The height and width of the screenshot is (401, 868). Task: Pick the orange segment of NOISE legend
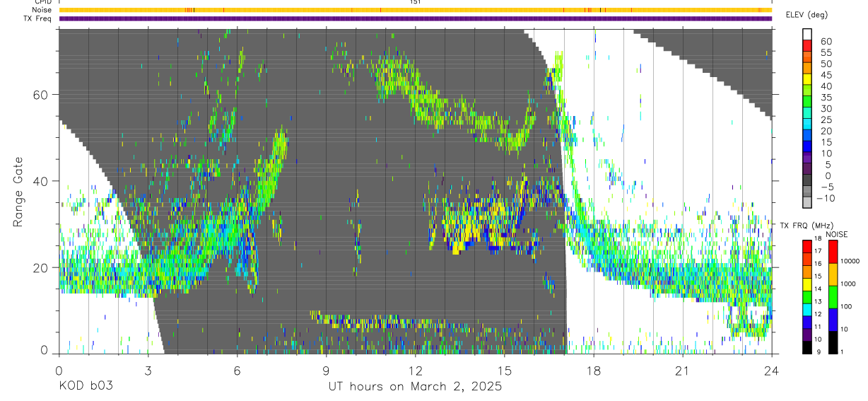click(x=833, y=274)
